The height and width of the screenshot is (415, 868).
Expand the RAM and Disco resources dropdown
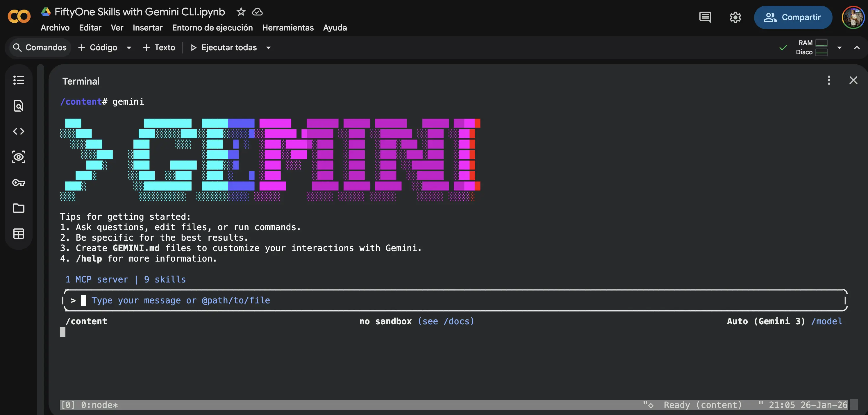pyautogui.click(x=839, y=47)
